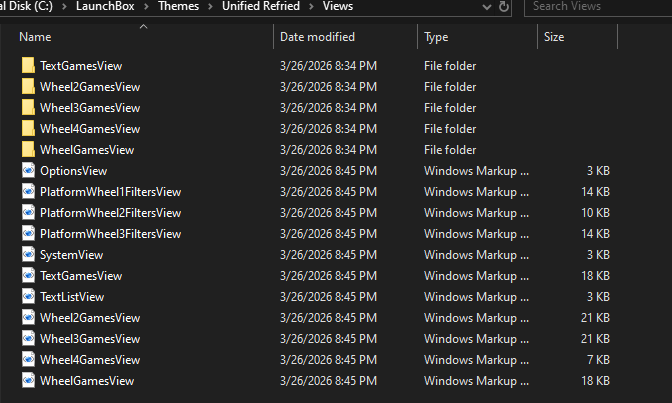The height and width of the screenshot is (403, 672).
Task: Select the TextGamesView folder icon
Action: click(28, 66)
